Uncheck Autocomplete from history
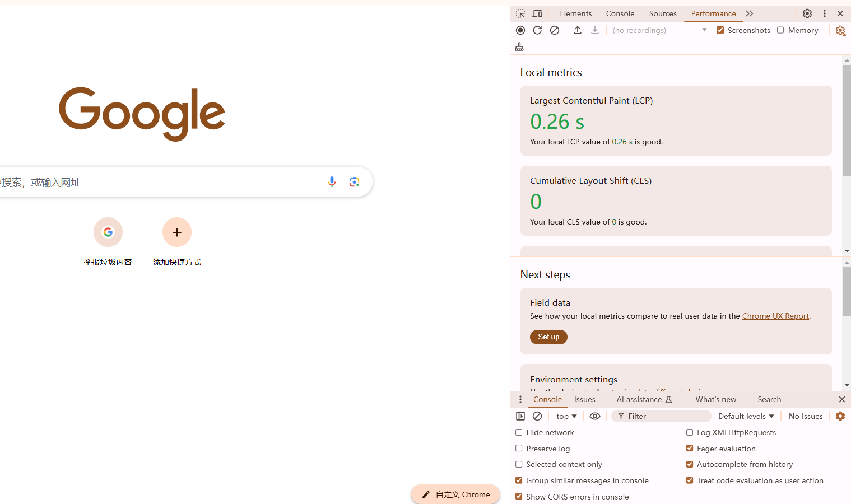The image size is (851, 504). (x=690, y=464)
